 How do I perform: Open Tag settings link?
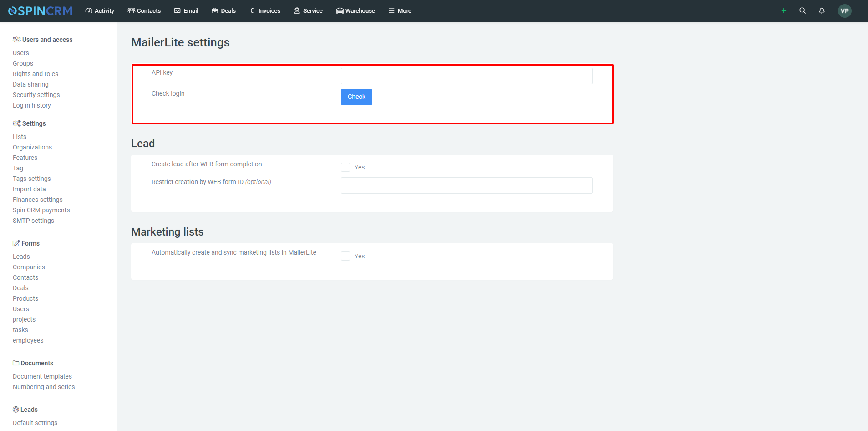coord(18,168)
